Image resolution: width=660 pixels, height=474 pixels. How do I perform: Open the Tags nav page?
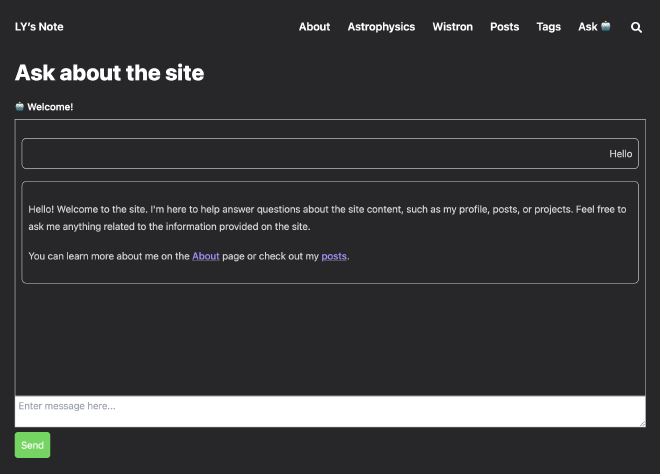click(548, 27)
